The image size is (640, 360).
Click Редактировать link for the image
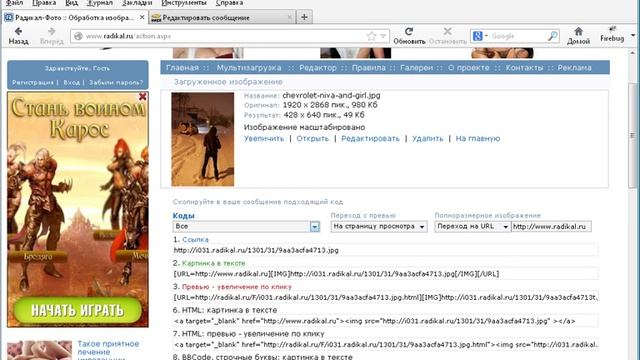coord(370,139)
